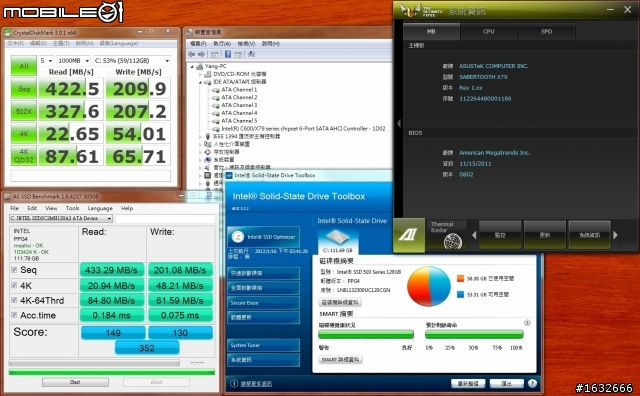Click the Start button in AS SSD Benchmark

tap(75, 382)
